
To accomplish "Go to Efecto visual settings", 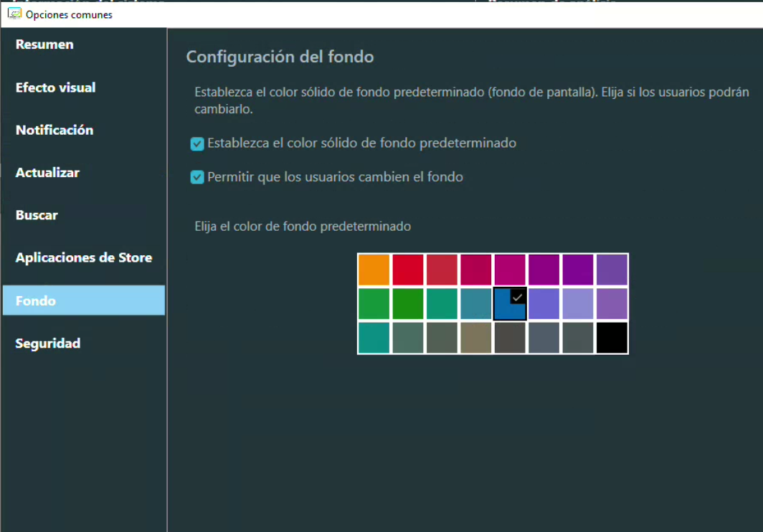I will (x=55, y=87).
